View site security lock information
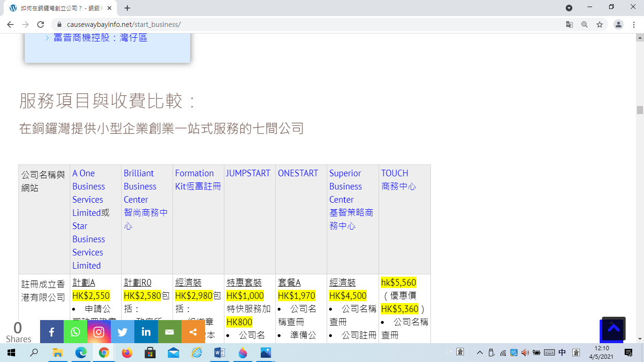 click(59, 25)
